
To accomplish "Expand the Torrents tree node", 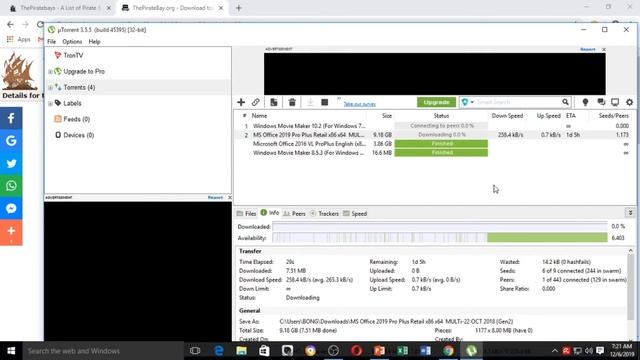I will click(50, 87).
